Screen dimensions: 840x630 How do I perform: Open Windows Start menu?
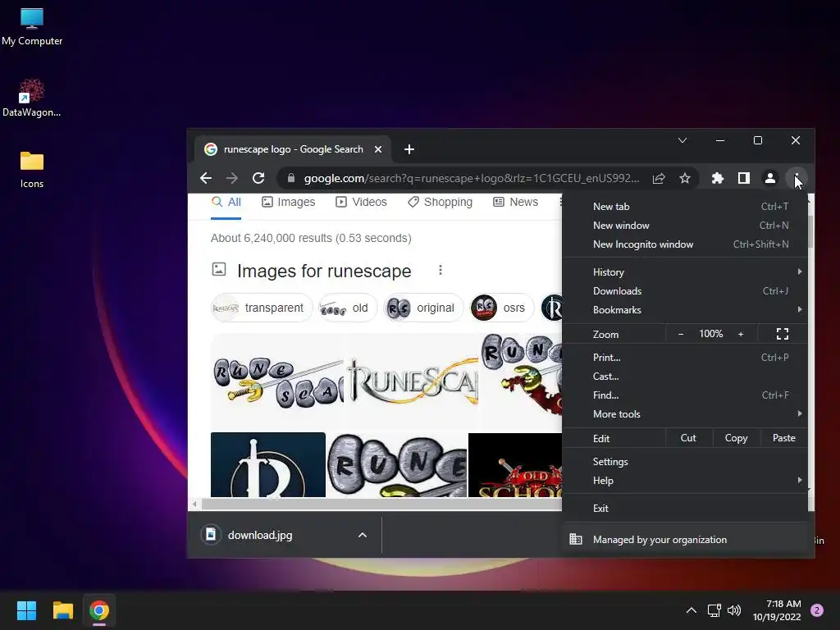(x=26, y=610)
